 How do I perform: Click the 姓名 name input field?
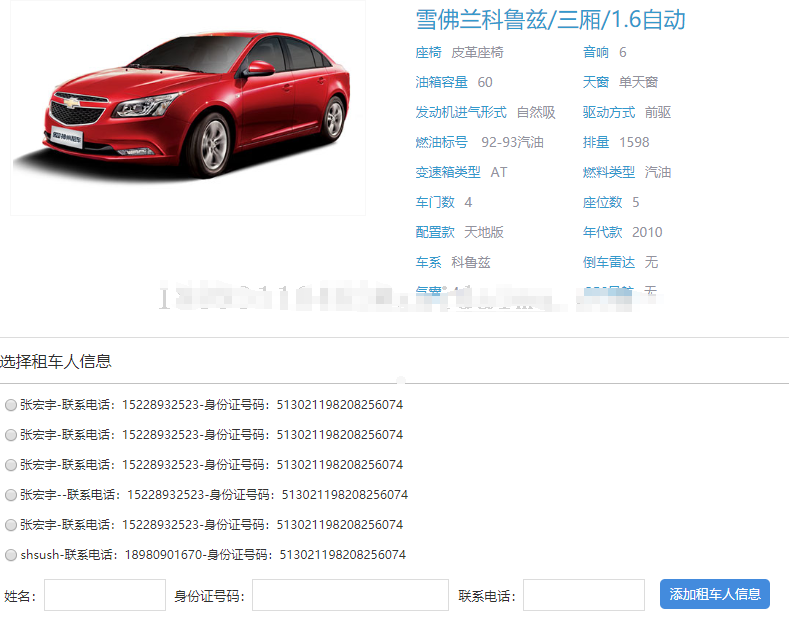click(105, 595)
